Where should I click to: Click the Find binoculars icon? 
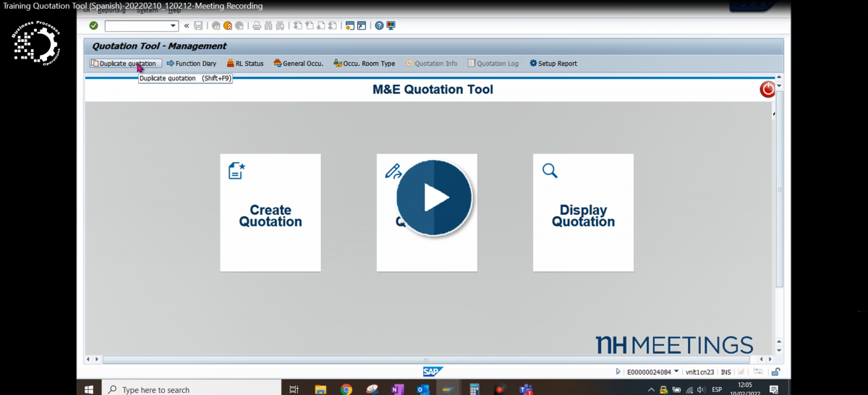pos(268,26)
